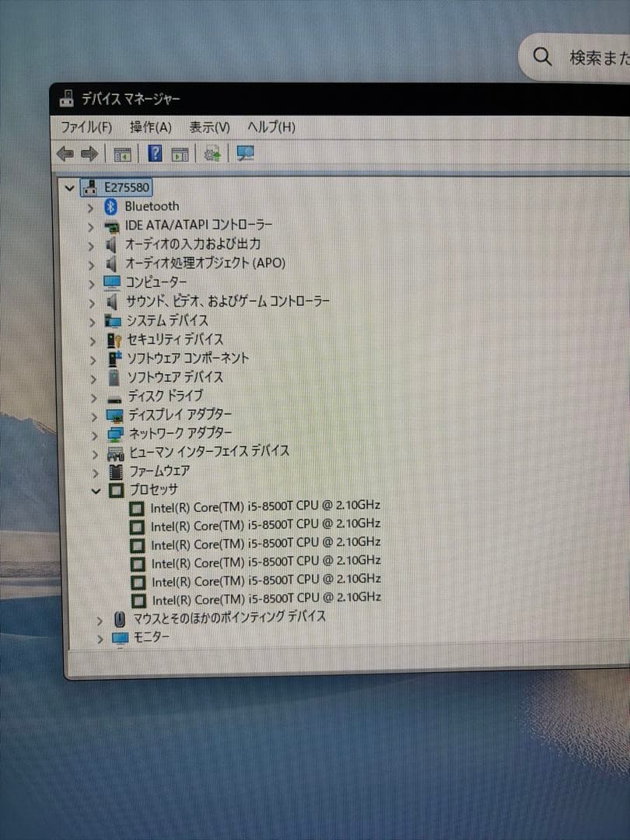Expand the Bluetooth category
The height and width of the screenshot is (840, 630).
coord(90,208)
